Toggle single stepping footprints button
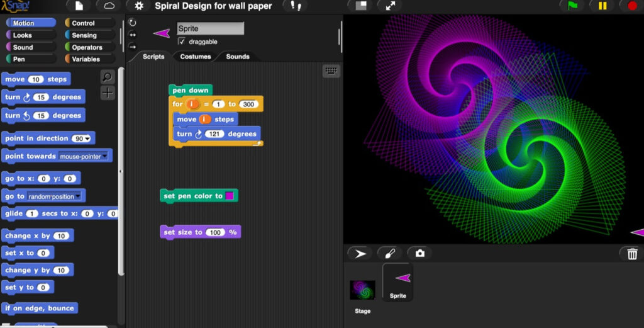 click(294, 6)
